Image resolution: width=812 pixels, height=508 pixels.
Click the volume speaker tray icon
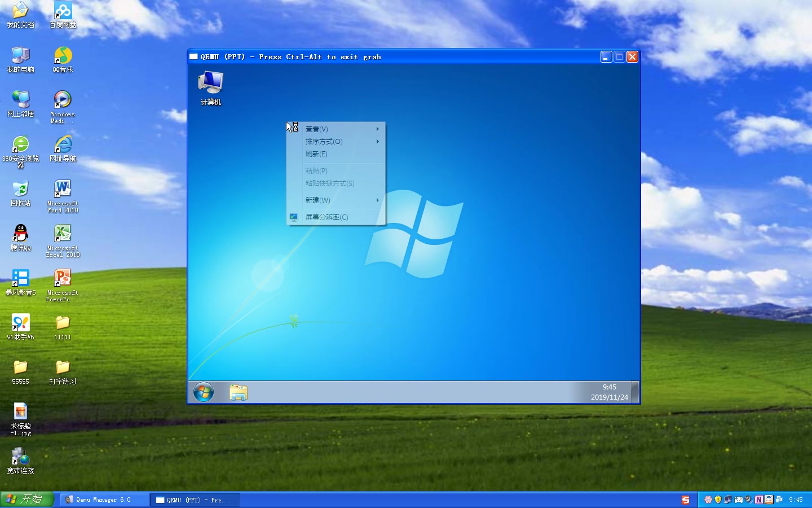(x=748, y=500)
